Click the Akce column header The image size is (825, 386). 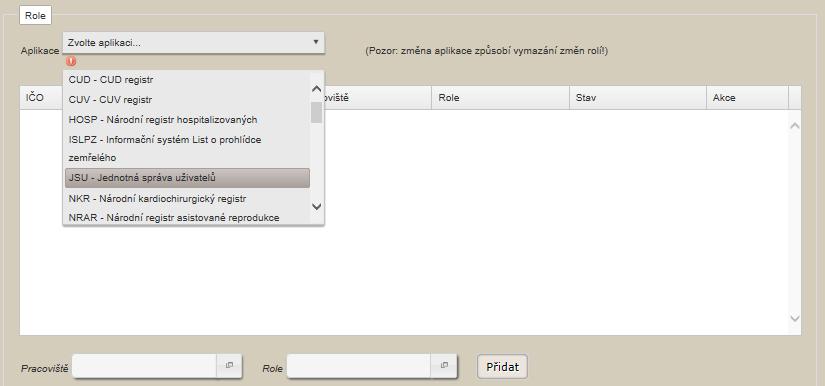click(747, 98)
